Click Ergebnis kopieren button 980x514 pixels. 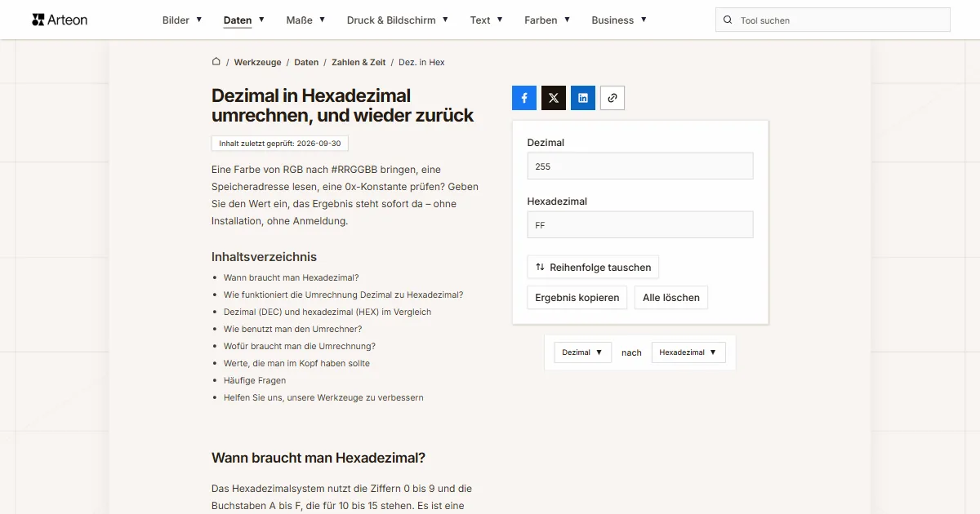coord(577,298)
